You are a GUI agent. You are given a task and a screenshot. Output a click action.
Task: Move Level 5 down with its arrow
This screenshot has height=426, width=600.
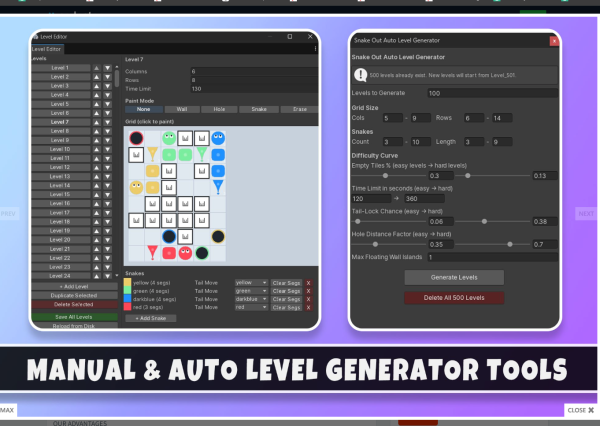[x=108, y=104]
